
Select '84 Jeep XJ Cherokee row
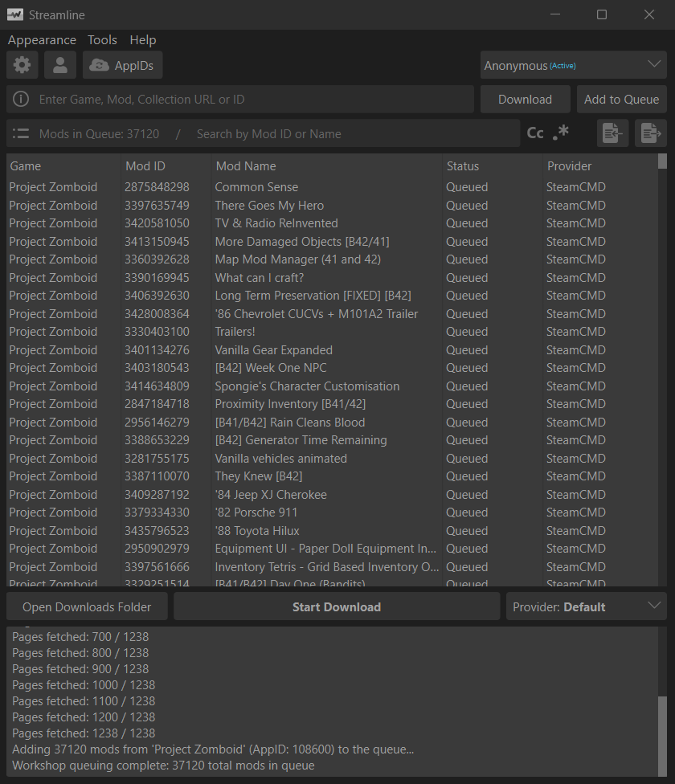[x=332, y=495]
